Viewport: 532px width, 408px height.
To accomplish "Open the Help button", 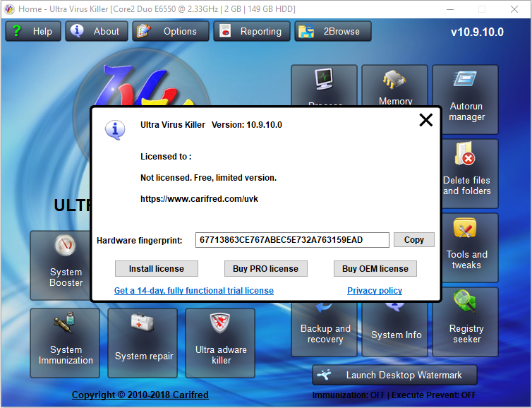I will (x=33, y=31).
